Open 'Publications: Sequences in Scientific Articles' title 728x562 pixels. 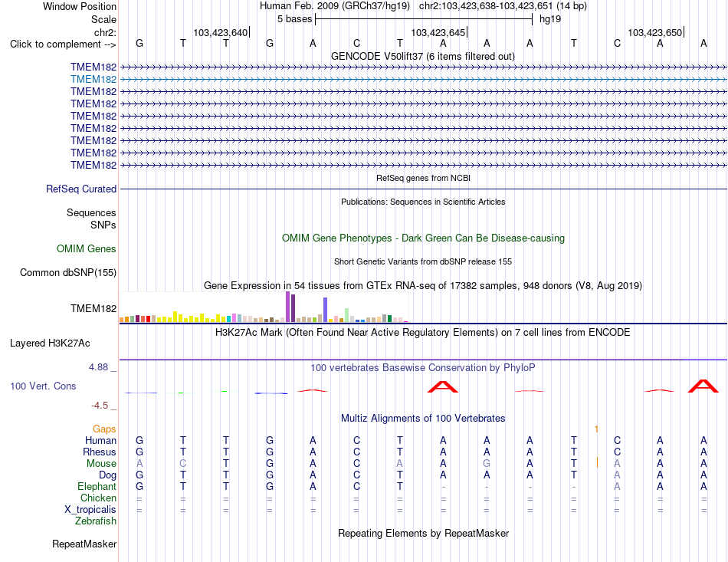click(x=423, y=202)
